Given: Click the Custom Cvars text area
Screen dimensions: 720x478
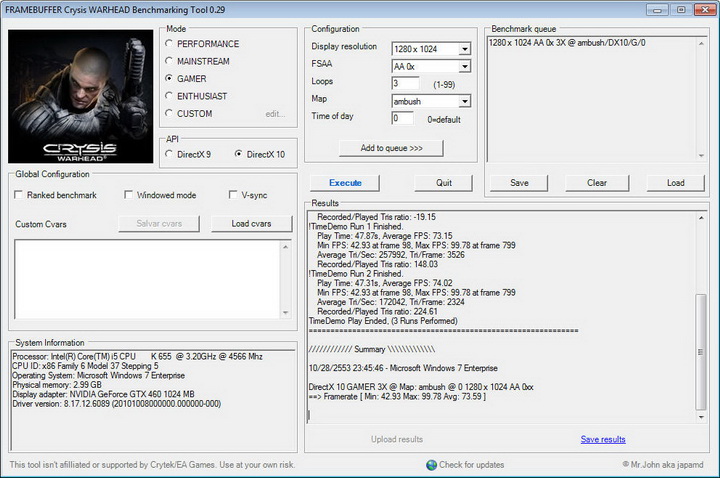Looking at the screenshot, I should pyautogui.click(x=147, y=279).
